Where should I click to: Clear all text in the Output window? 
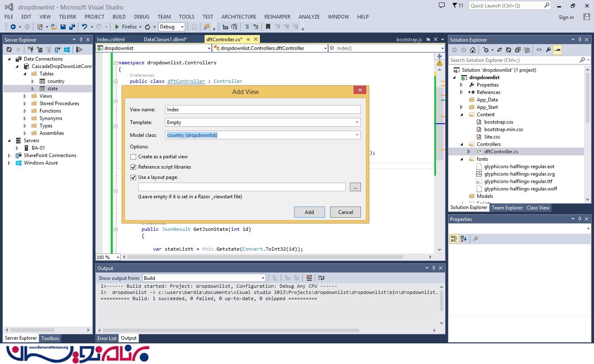click(309, 278)
